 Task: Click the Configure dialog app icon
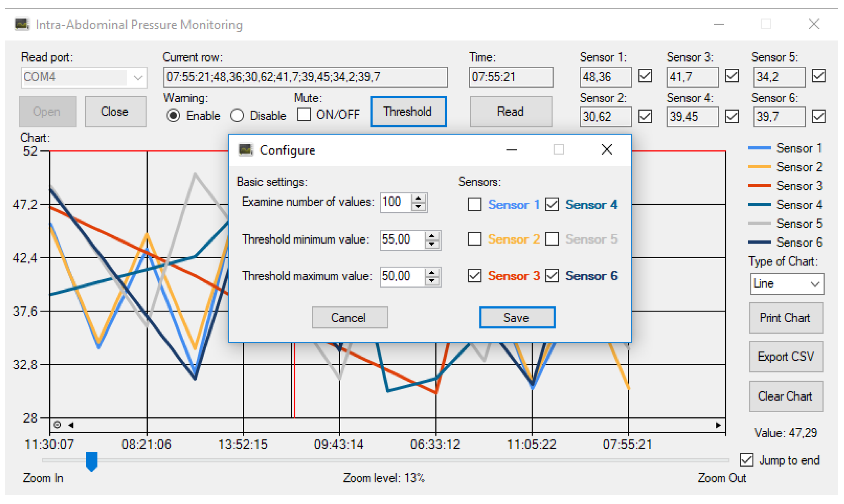point(245,149)
